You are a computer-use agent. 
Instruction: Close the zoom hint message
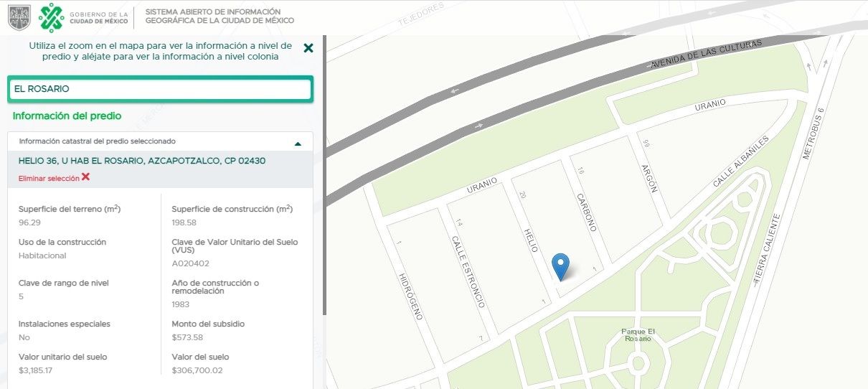pyautogui.click(x=308, y=48)
